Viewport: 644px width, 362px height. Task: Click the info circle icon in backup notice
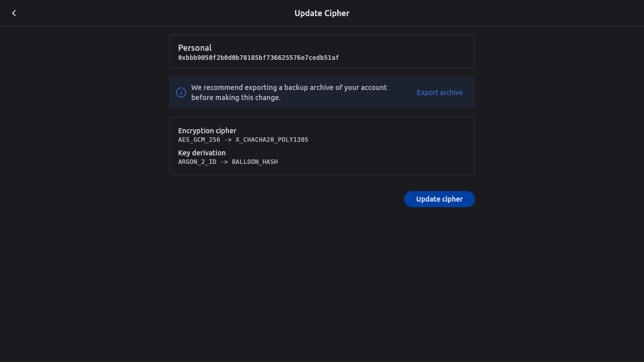click(181, 93)
